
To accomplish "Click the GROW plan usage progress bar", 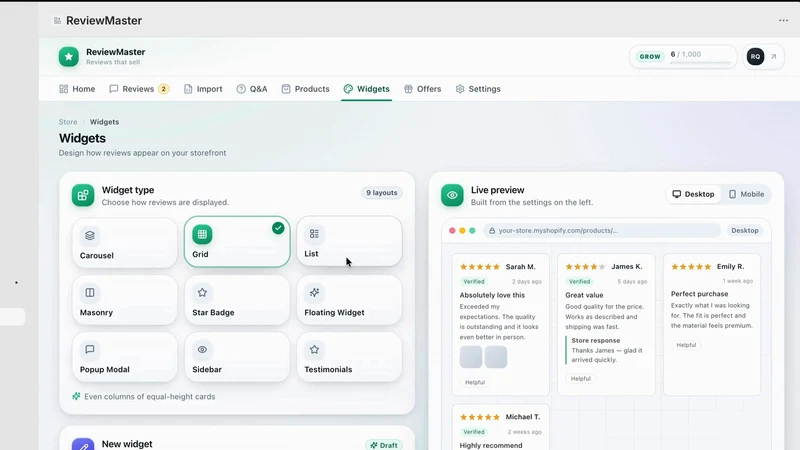I will (701, 63).
